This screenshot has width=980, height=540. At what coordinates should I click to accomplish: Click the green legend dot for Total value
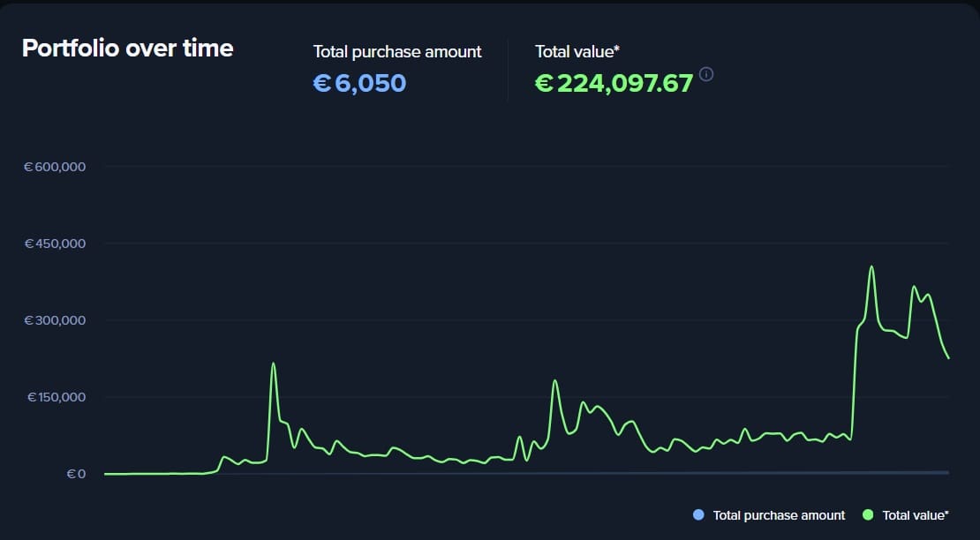click(867, 515)
